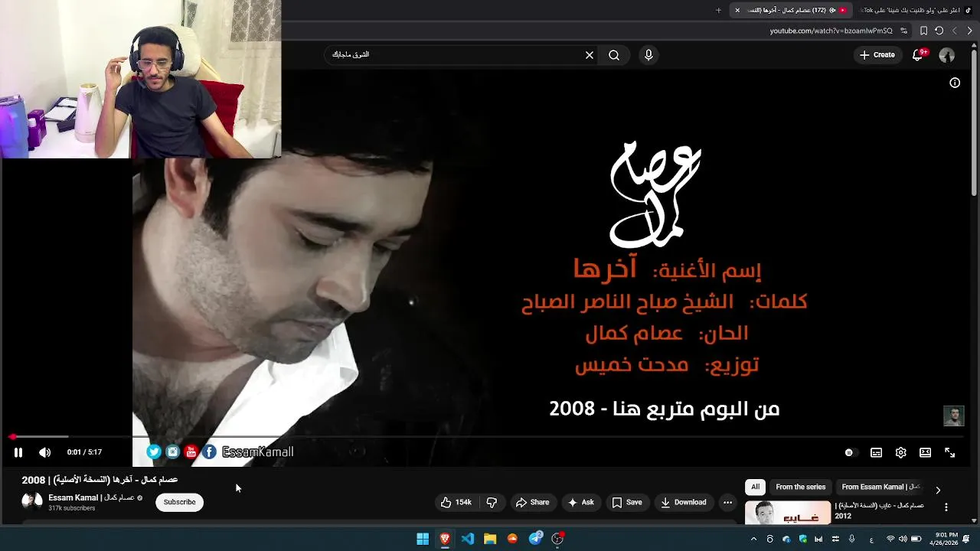Image resolution: width=980 pixels, height=551 pixels.
Task: Open Windows notification center bell
Action: pyautogui.click(x=966, y=539)
